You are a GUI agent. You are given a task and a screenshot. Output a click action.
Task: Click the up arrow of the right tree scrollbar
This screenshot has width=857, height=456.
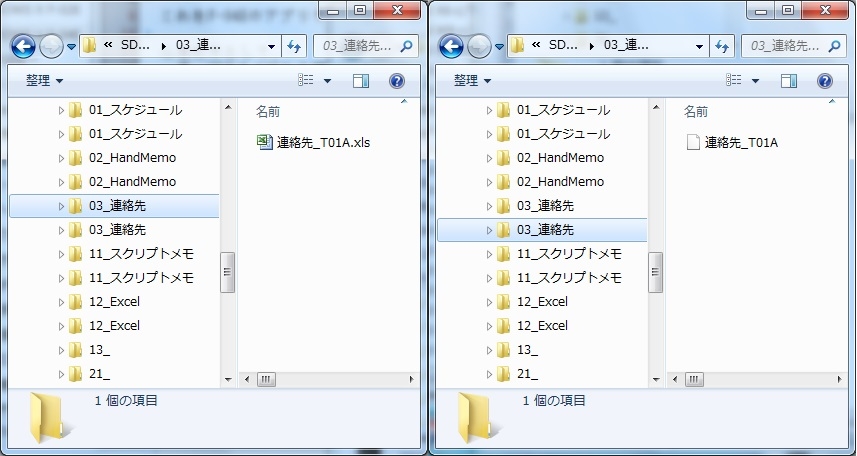(x=656, y=107)
